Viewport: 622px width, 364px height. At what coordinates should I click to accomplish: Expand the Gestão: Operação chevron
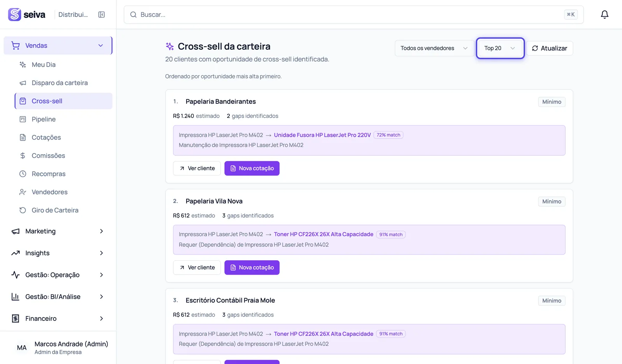[x=101, y=275]
